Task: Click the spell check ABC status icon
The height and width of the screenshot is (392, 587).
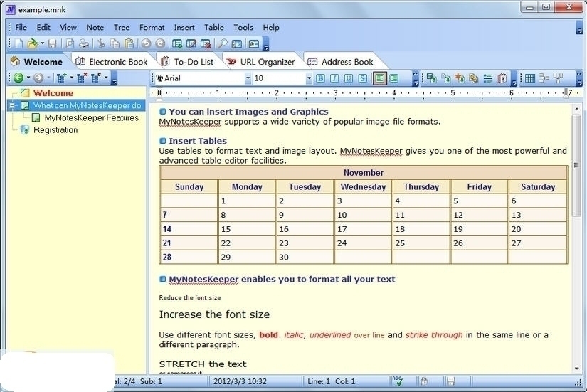Action: (x=397, y=381)
